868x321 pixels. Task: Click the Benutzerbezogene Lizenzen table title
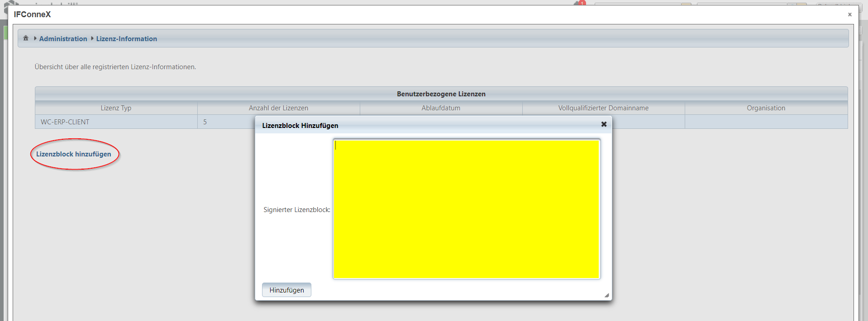click(x=441, y=94)
